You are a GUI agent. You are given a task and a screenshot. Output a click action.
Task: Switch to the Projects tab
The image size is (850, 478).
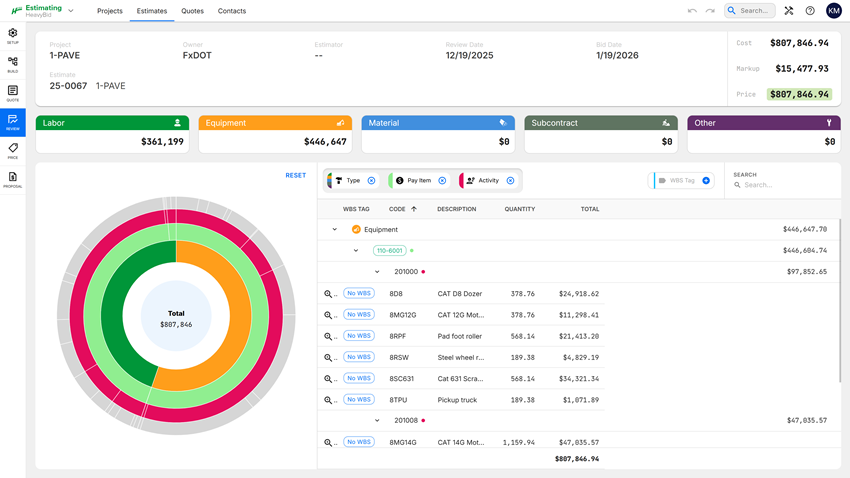[x=110, y=11]
